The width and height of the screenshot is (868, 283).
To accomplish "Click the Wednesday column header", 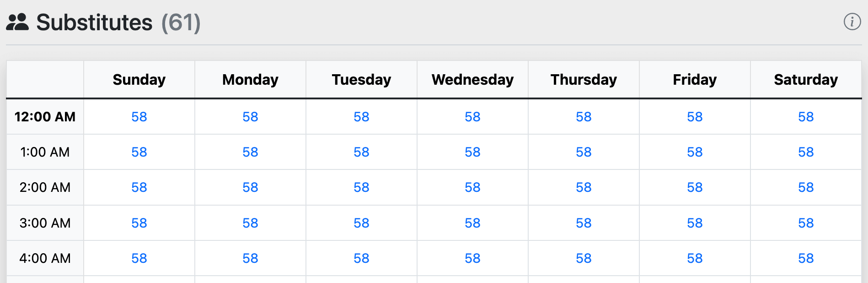I will (472, 80).
